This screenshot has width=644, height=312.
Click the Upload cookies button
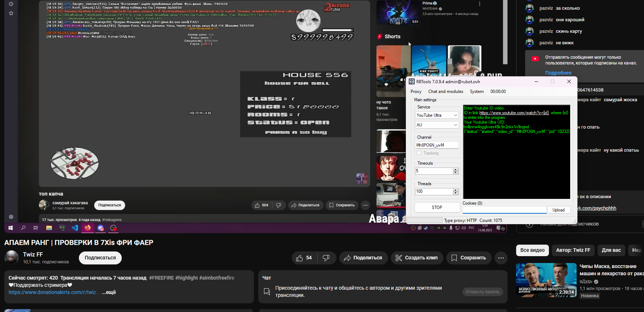coord(558,210)
